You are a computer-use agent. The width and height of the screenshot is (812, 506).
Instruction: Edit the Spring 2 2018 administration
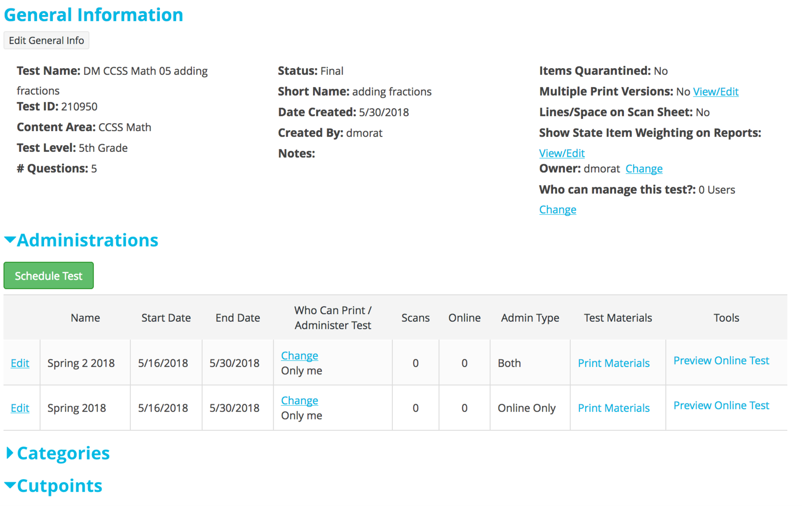(20, 363)
